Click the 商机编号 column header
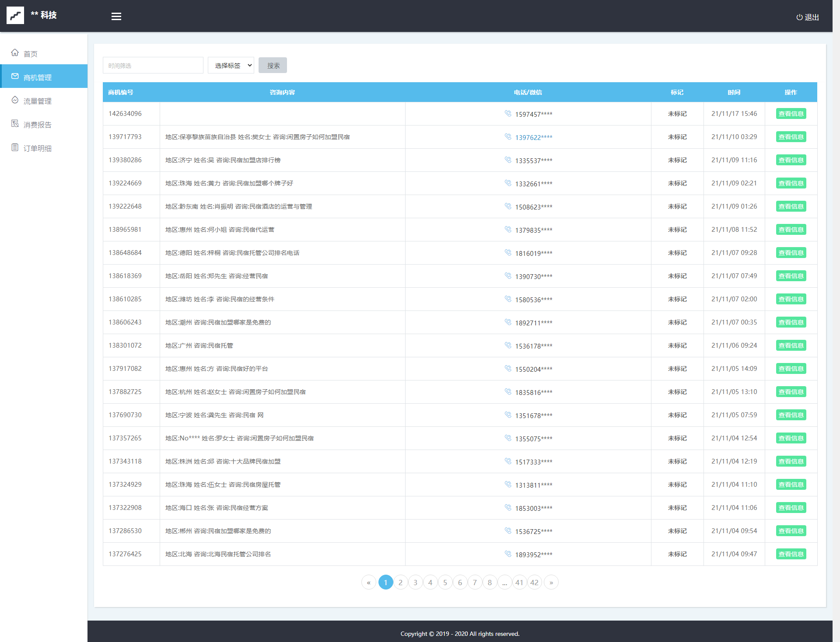This screenshot has height=642, width=840. pyautogui.click(x=121, y=92)
